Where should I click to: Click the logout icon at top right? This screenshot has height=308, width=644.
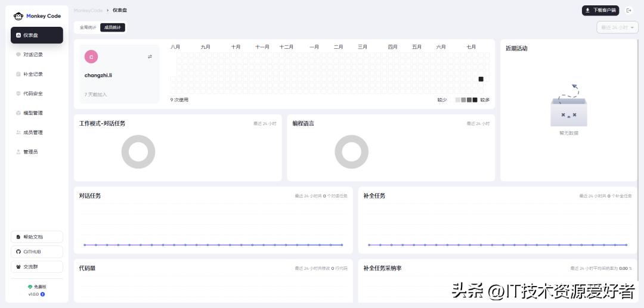click(x=628, y=10)
